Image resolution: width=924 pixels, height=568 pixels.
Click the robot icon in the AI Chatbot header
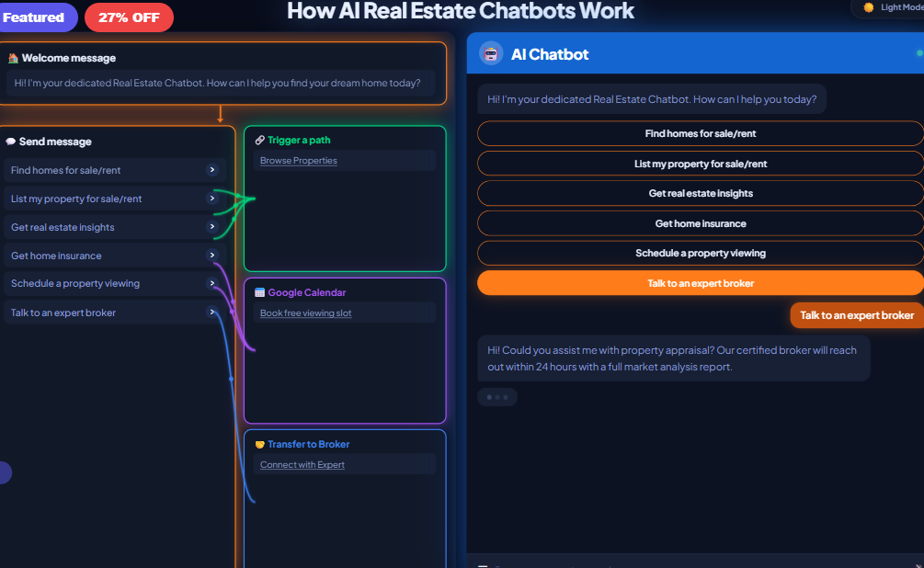[489, 53]
